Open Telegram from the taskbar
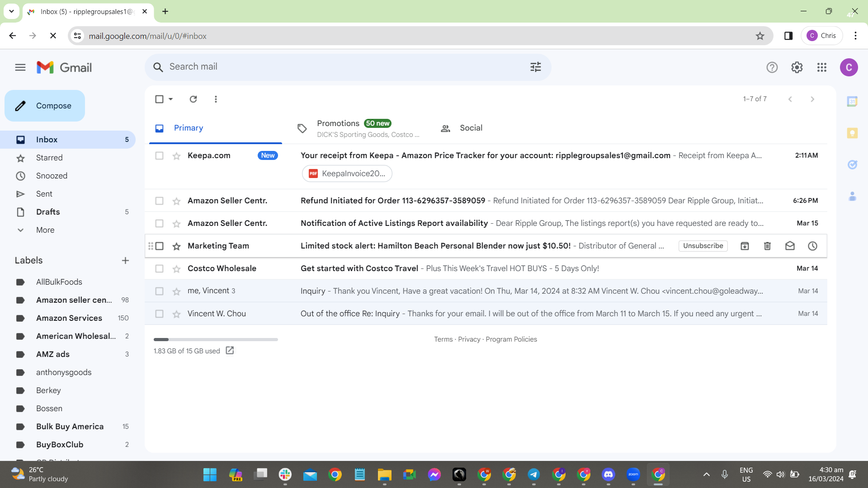 pos(534,474)
